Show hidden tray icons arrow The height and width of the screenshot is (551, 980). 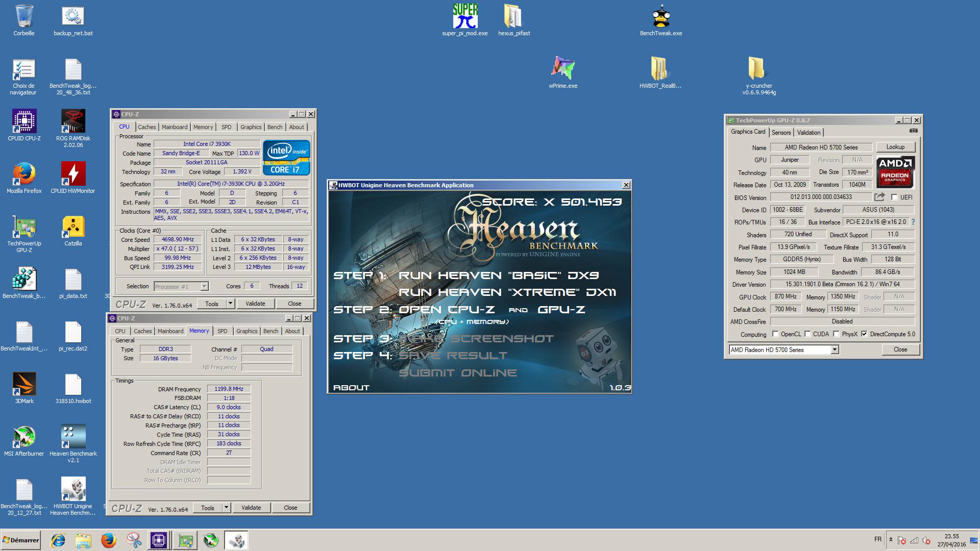(891, 540)
